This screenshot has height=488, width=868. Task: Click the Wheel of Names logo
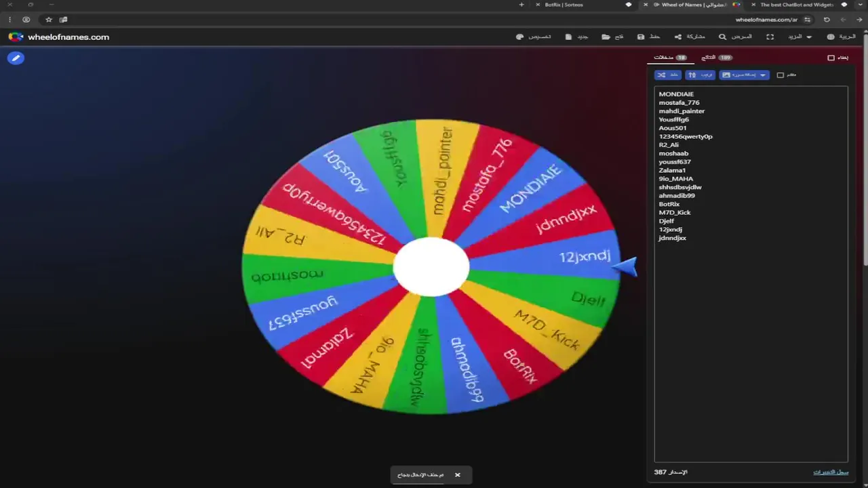(x=16, y=37)
